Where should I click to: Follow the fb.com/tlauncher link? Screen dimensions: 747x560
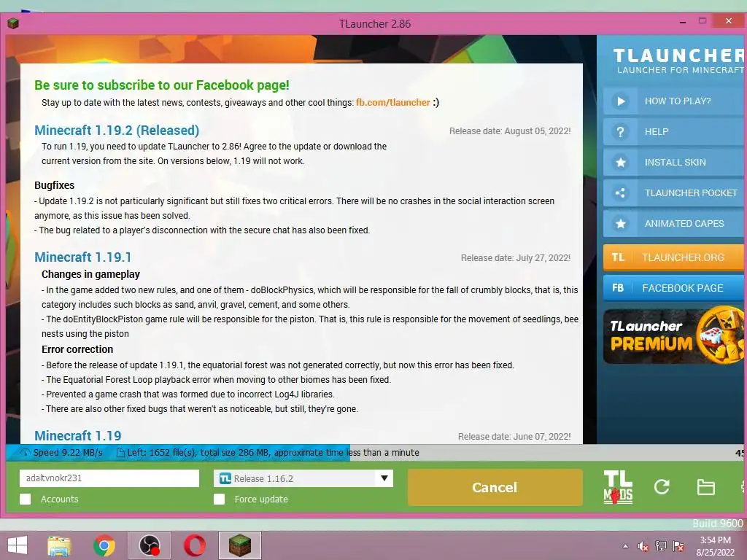[x=393, y=102]
